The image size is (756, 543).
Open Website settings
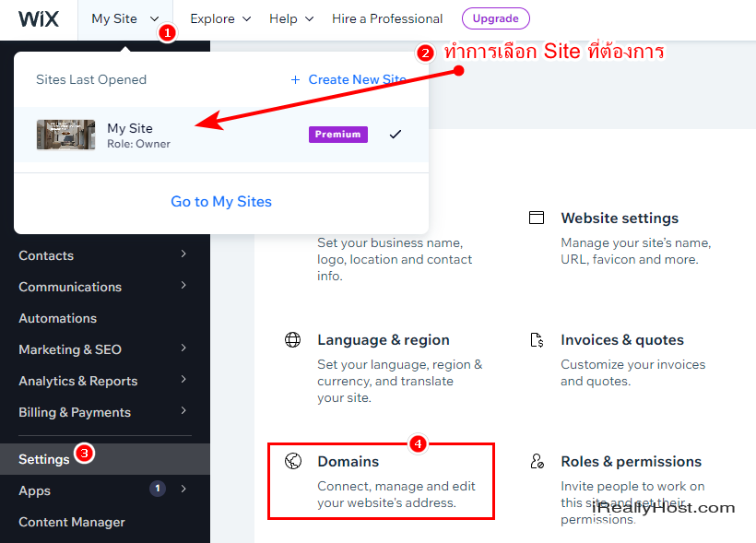click(620, 218)
